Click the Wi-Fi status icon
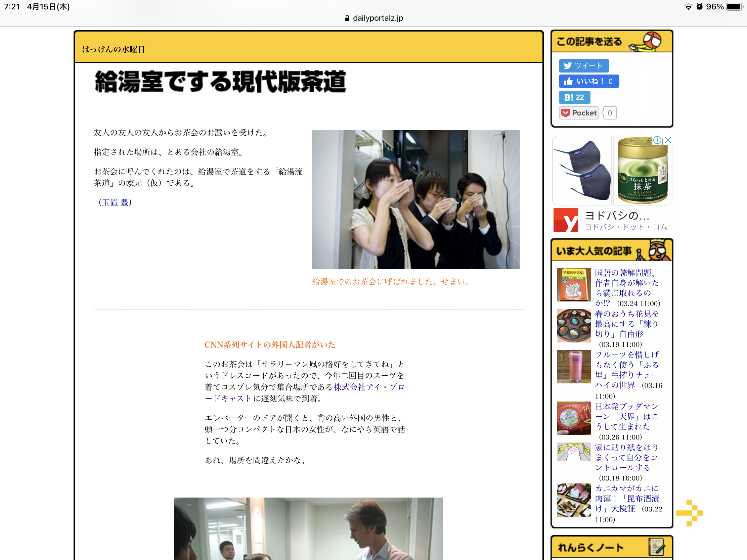 [x=688, y=7]
